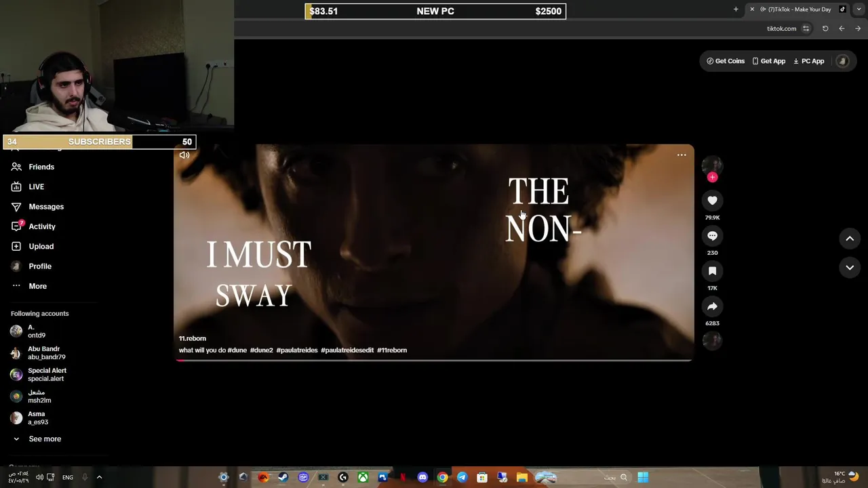
Task: Open Logitech G HUB from the taskbar
Action: pos(343,477)
